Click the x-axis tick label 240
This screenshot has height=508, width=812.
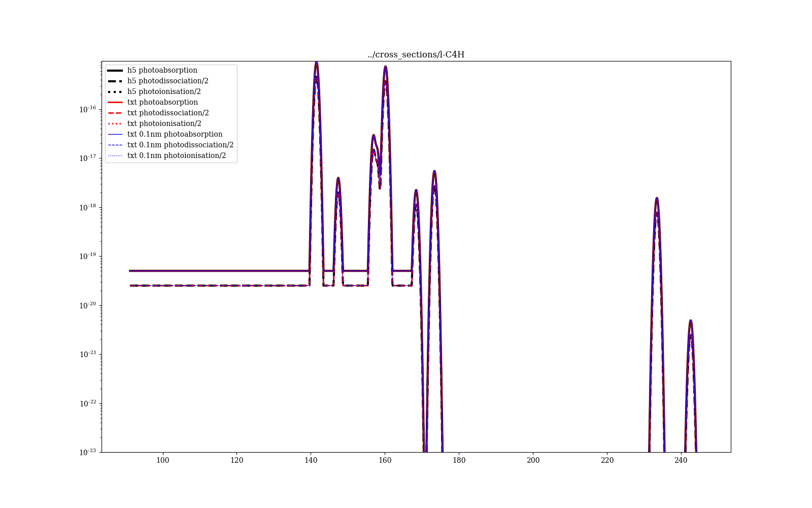click(681, 460)
